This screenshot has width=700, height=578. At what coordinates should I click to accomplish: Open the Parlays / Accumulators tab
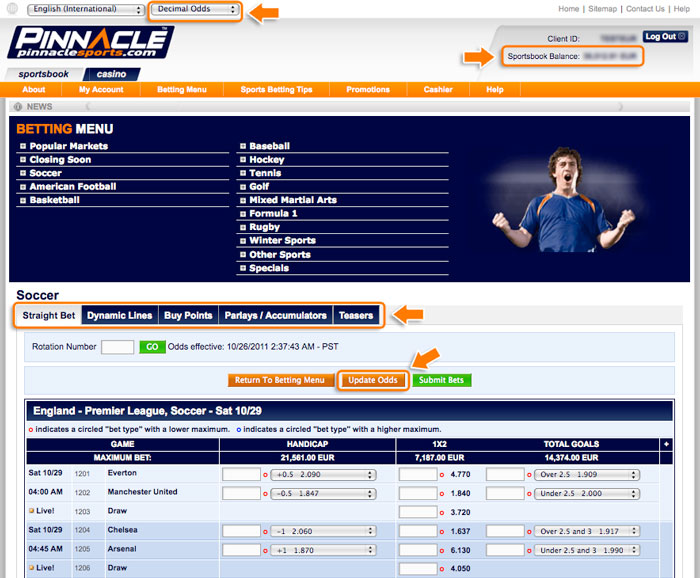pos(275,316)
